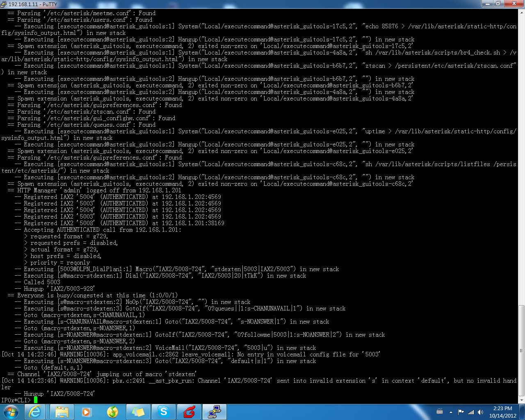Click the "Called 5003" line

pos(37,282)
